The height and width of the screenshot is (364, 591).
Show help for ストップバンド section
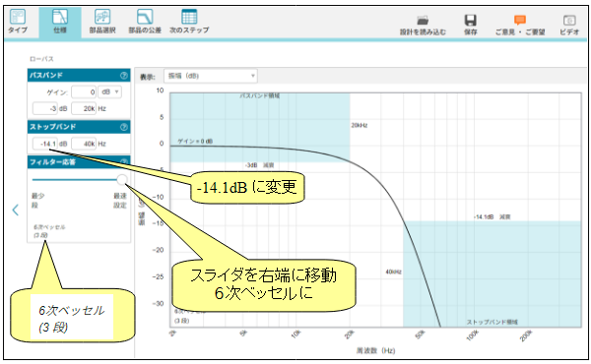point(124,127)
